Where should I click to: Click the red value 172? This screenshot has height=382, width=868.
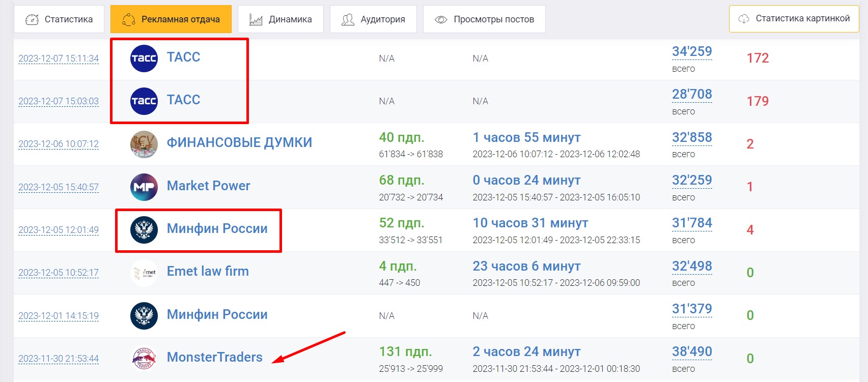click(758, 58)
